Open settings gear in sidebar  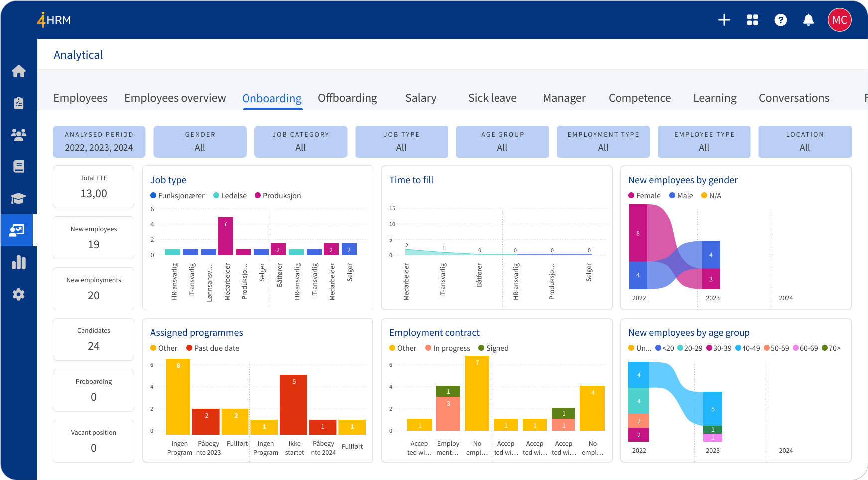(19, 294)
